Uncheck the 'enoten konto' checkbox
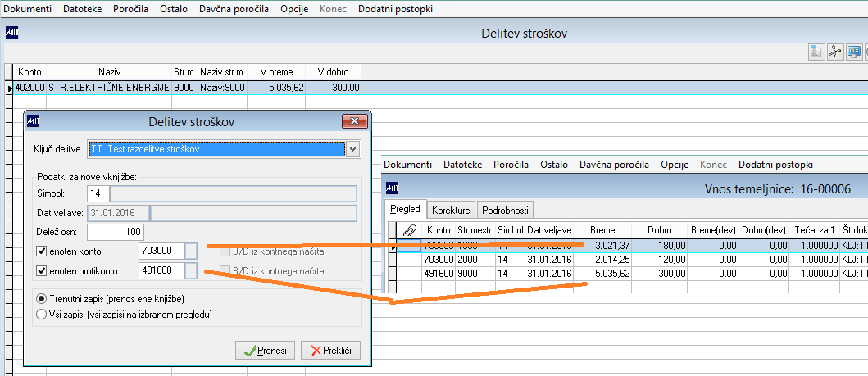 [41, 251]
